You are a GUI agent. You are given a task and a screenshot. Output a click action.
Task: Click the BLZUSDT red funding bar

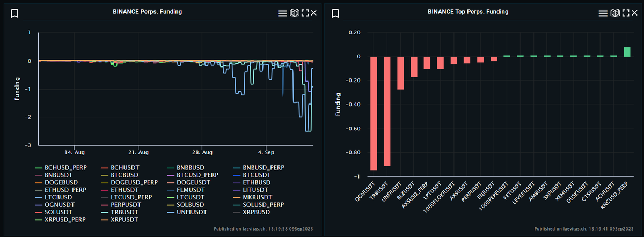coord(414,66)
